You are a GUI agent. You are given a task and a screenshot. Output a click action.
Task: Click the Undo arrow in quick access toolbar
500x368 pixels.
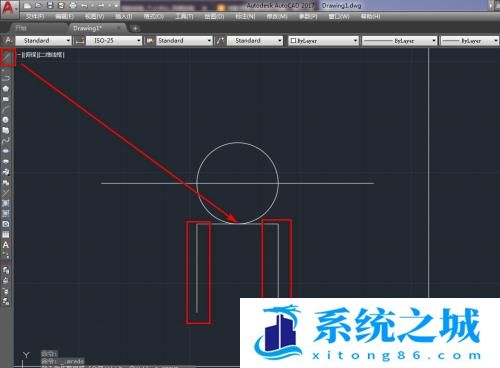[84, 5]
